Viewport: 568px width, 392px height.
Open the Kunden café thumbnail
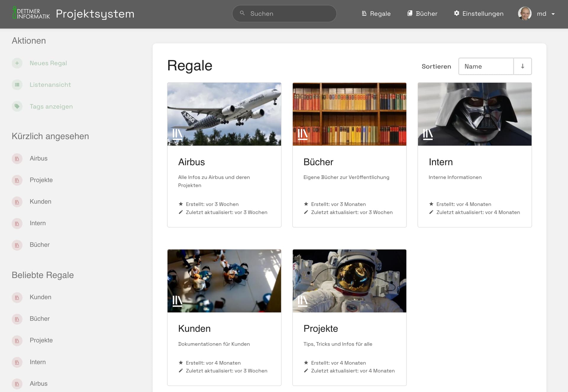point(224,281)
